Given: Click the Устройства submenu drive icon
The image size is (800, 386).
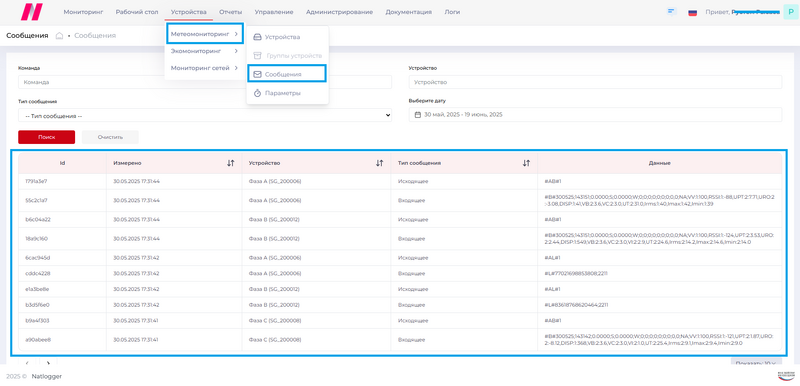Looking at the screenshot, I should tap(258, 37).
